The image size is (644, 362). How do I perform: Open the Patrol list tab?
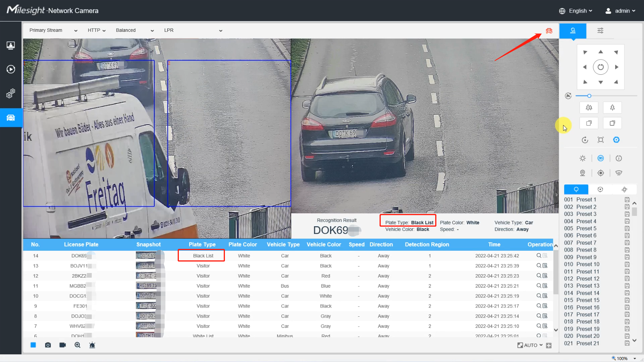(x=600, y=189)
